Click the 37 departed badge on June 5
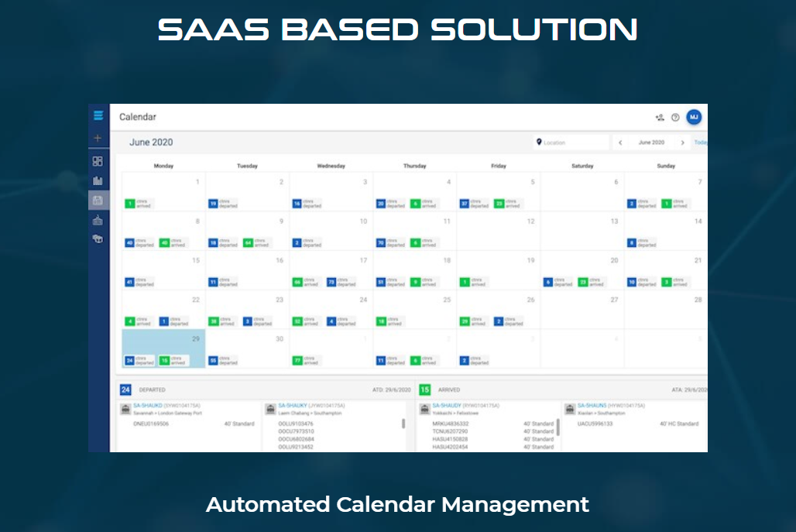 click(474, 204)
